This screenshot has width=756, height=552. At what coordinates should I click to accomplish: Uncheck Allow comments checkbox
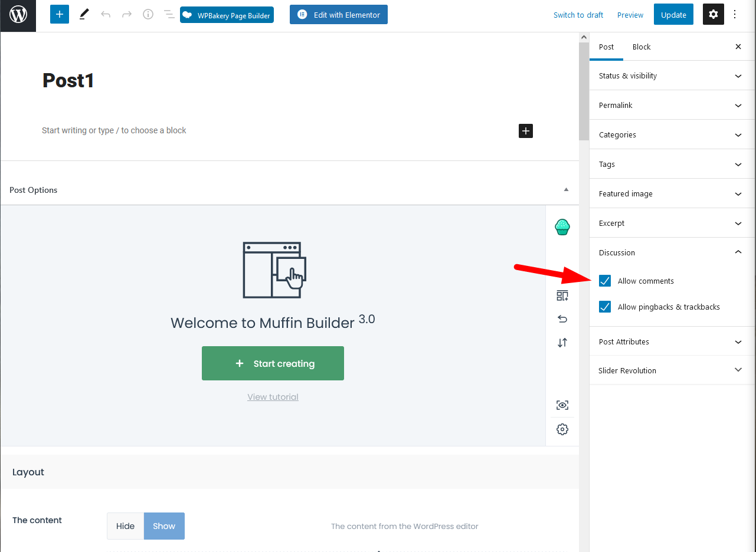click(605, 281)
